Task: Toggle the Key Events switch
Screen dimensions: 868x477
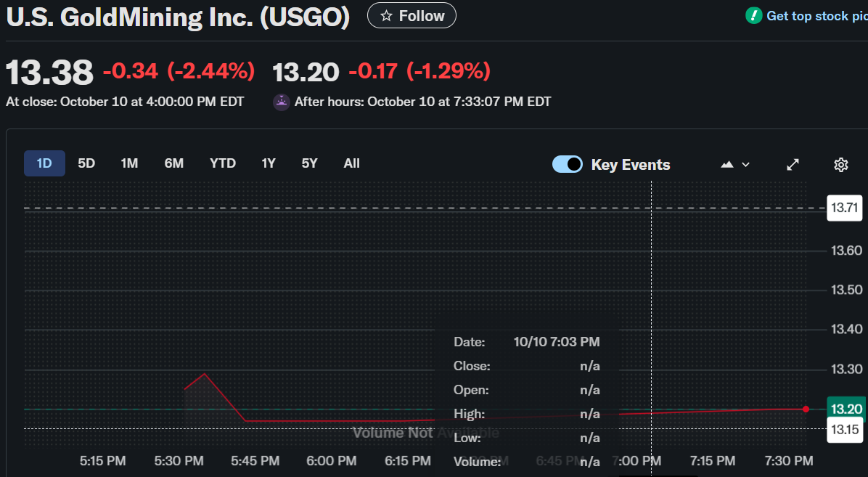Action: click(x=568, y=164)
